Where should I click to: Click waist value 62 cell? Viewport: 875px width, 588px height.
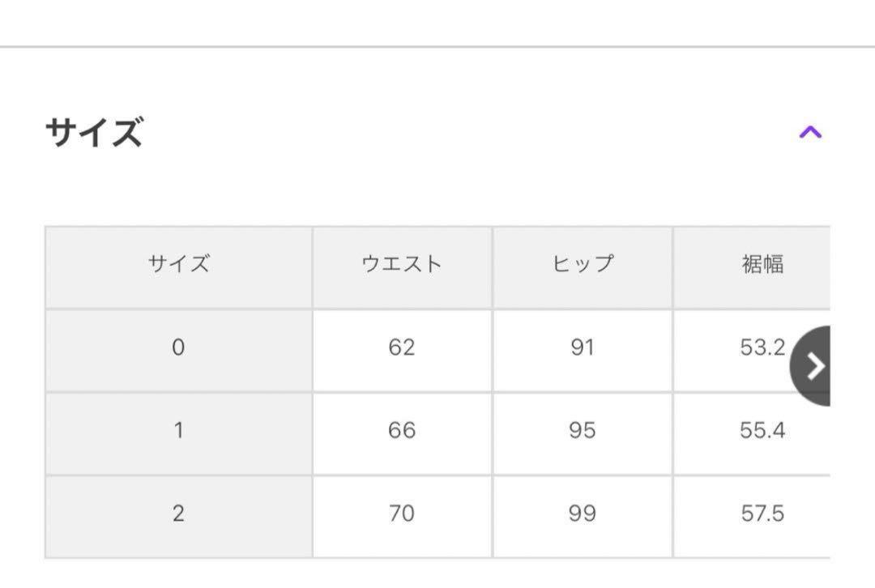point(402,348)
